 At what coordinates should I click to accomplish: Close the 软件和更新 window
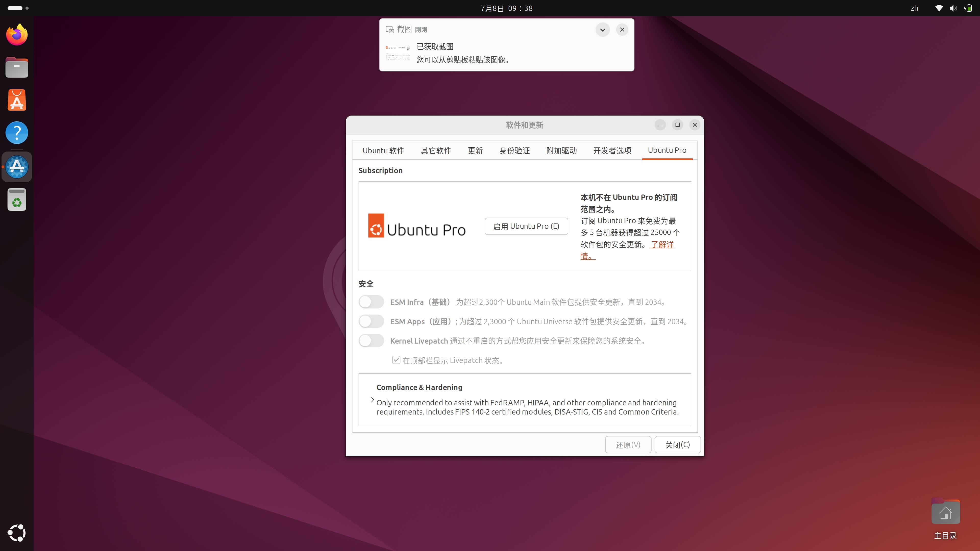pyautogui.click(x=695, y=125)
